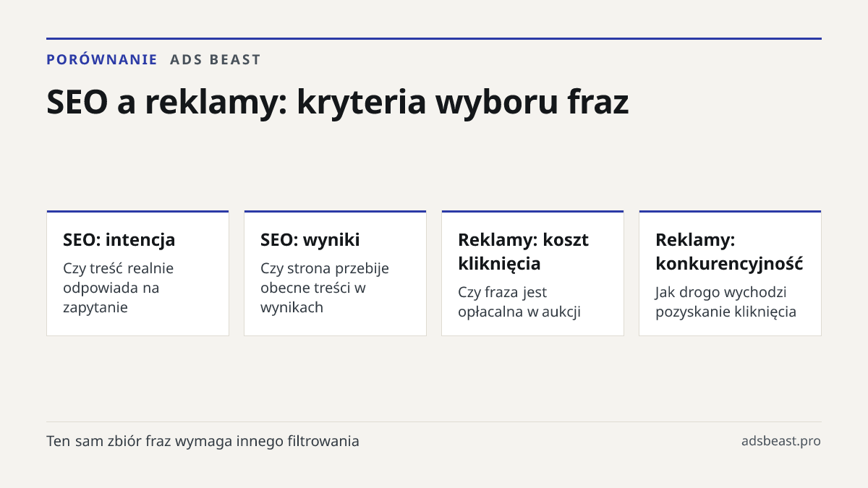Click 'Jak drogo wychodzi pozyskanie kliknięcia' text
The width and height of the screenshot is (868, 488).
726,302
